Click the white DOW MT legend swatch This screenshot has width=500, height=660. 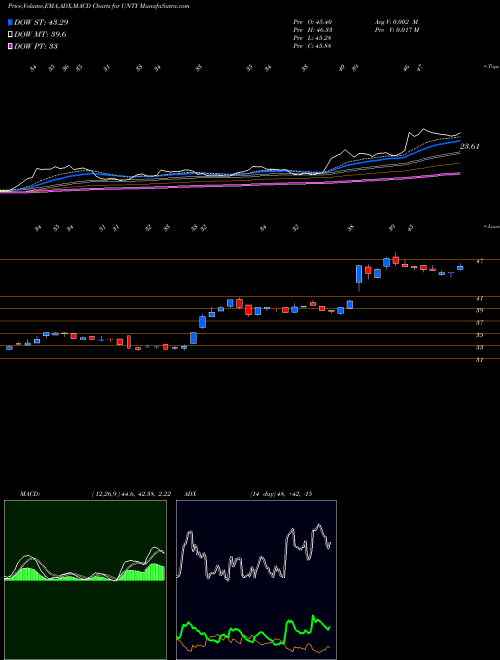pos(11,35)
